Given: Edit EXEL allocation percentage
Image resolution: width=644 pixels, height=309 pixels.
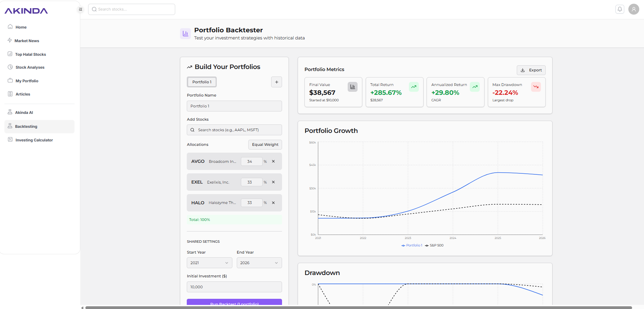Looking at the screenshot, I should 251,182.
